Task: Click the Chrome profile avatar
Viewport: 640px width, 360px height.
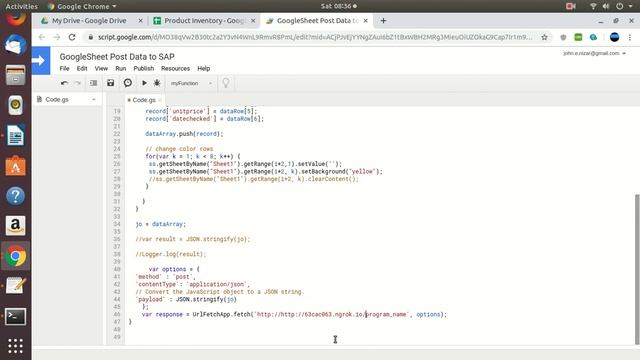Action: click(x=614, y=37)
